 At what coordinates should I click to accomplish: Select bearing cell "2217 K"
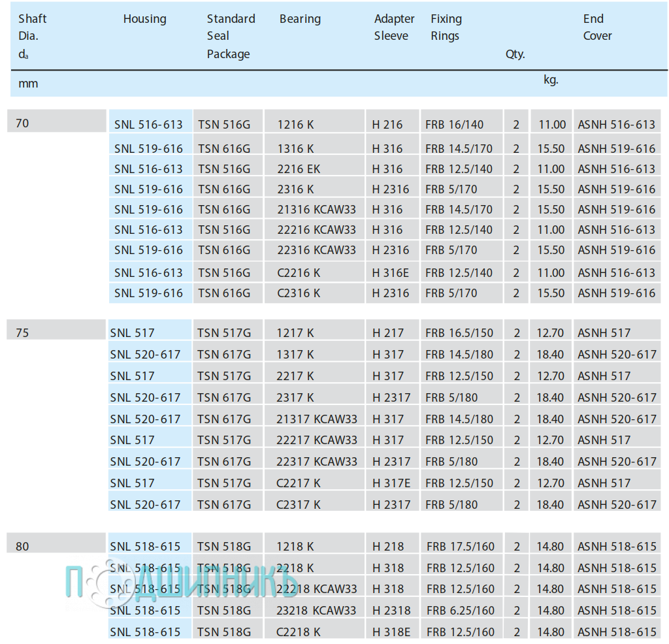point(315,374)
